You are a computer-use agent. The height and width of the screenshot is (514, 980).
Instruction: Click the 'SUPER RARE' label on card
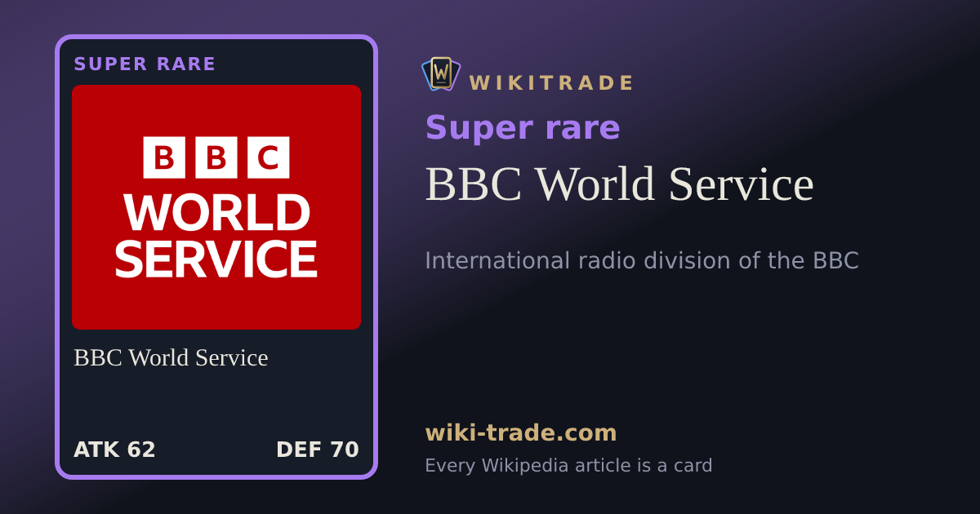click(x=145, y=64)
